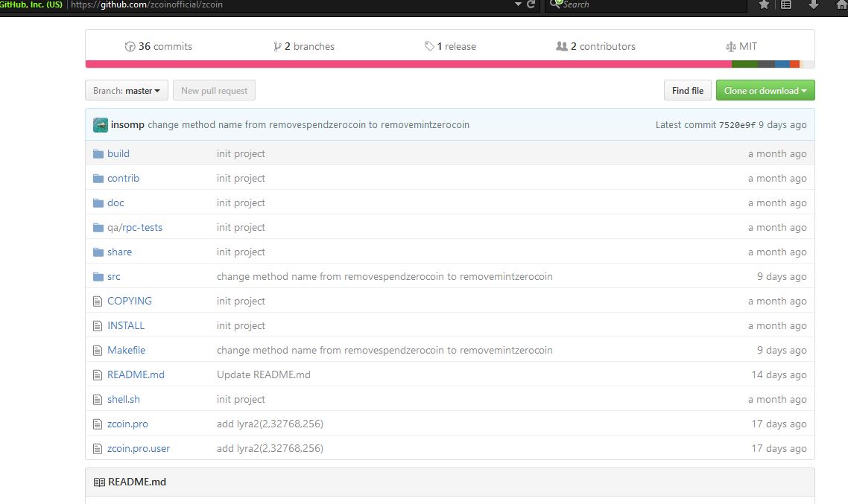Click the COPYING file icon
This screenshot has width=848, height=504.
click(98, 302)
